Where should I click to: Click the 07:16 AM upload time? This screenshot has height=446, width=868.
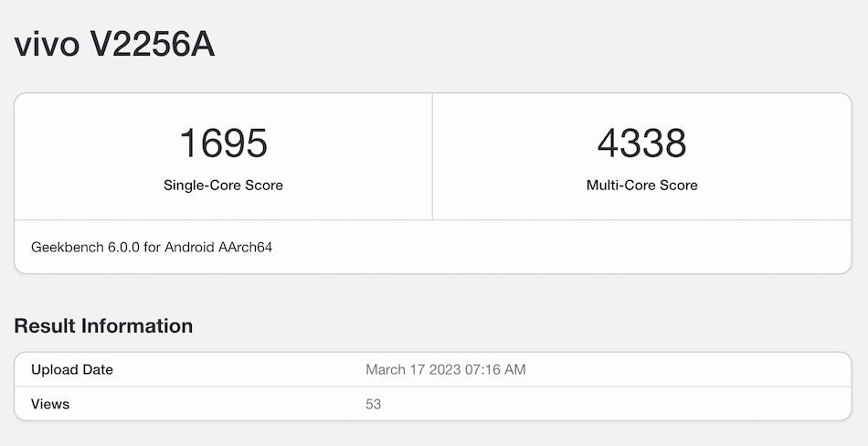[x=497, y=370]
